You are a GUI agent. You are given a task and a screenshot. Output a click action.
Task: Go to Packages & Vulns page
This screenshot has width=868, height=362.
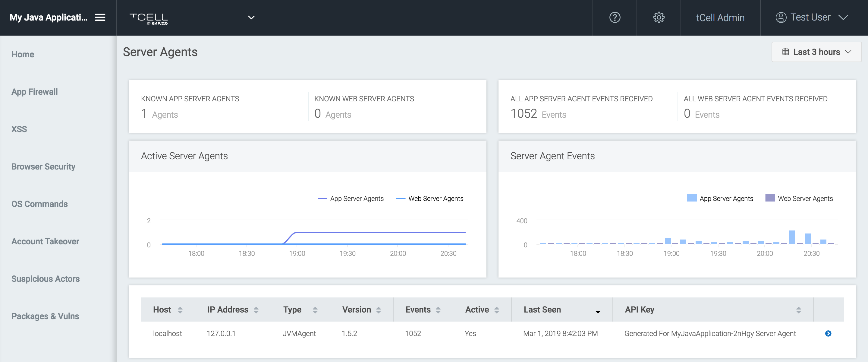45,316
